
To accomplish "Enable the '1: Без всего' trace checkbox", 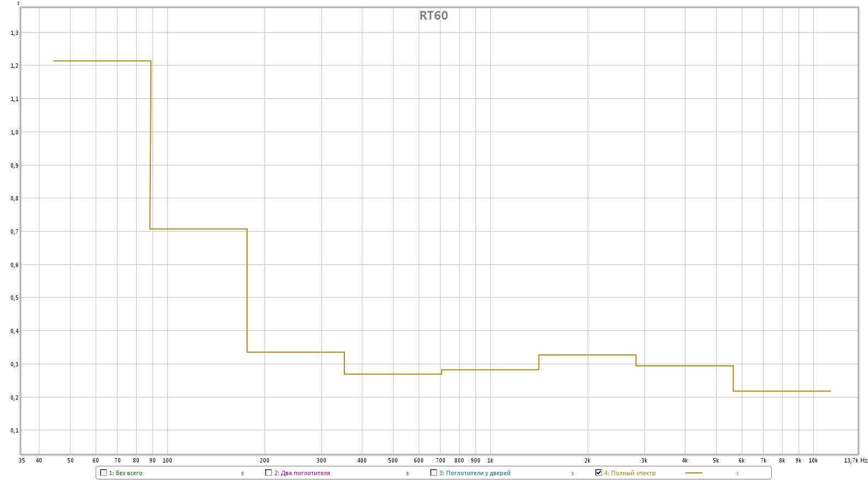I will pos(103,473).
